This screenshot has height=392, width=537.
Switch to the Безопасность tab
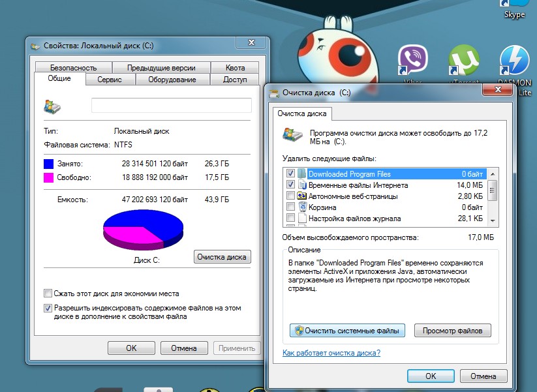coord(73,68)
